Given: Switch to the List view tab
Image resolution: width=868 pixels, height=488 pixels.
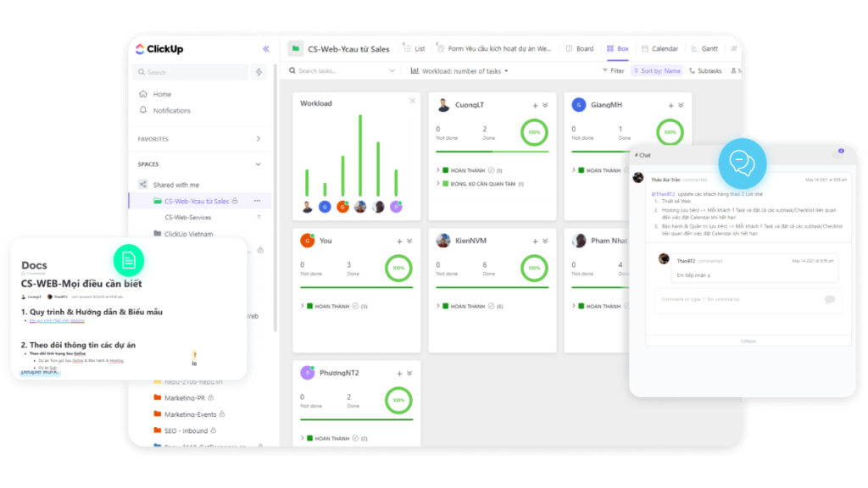Looking at the screenshot, I should (414, 48).
